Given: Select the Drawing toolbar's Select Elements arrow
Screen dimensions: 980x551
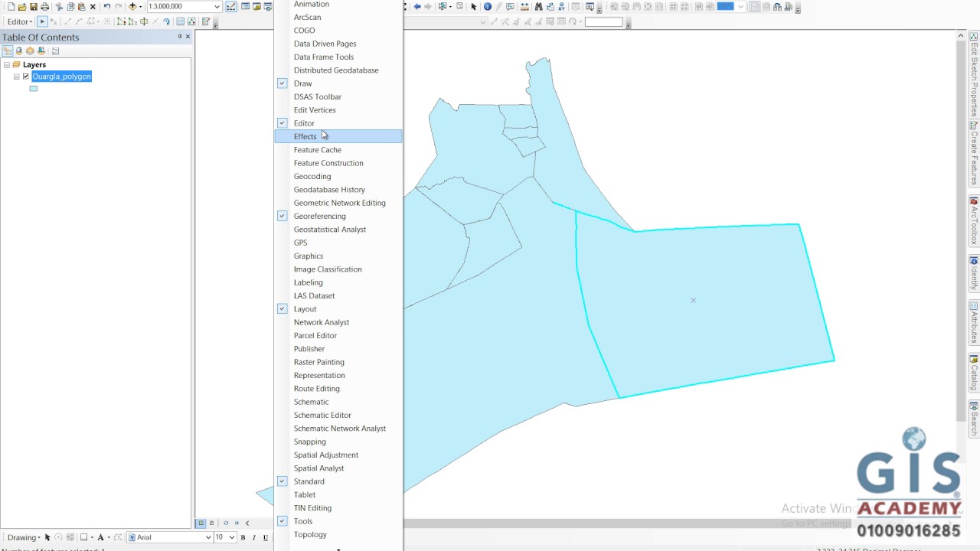Looking at the screenshot, I should pyautogui.click(x=47, y=537).
